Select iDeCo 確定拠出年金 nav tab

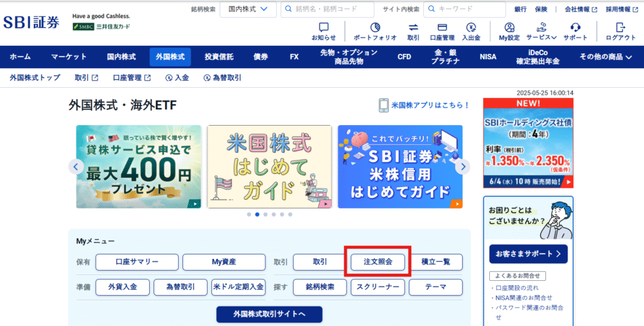pos(538,57)
